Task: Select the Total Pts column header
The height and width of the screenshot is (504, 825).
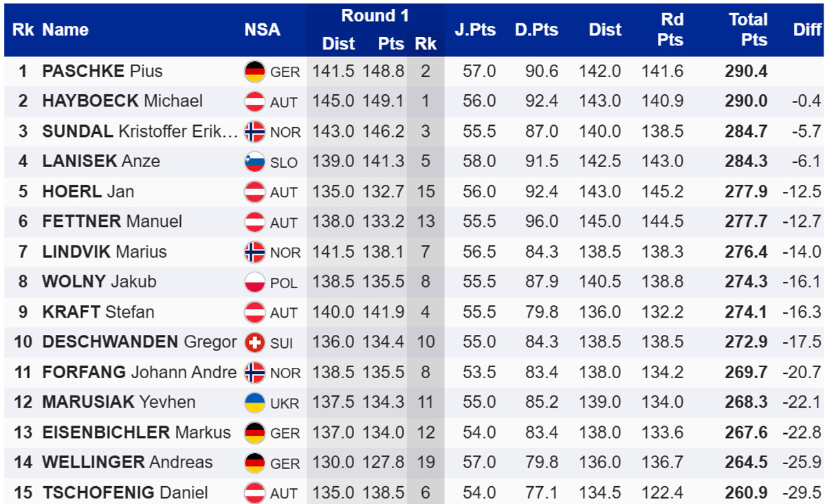Action: pyautogui.click(x=748, y=30)
